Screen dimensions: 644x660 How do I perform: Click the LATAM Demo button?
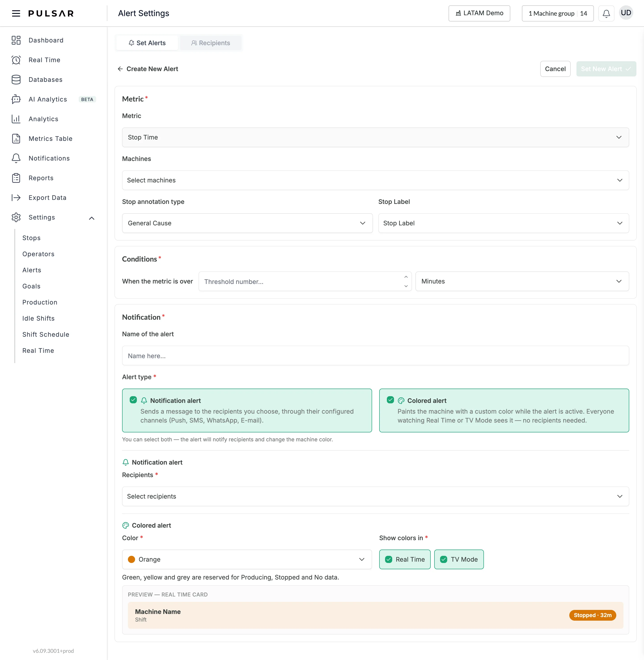479,13
